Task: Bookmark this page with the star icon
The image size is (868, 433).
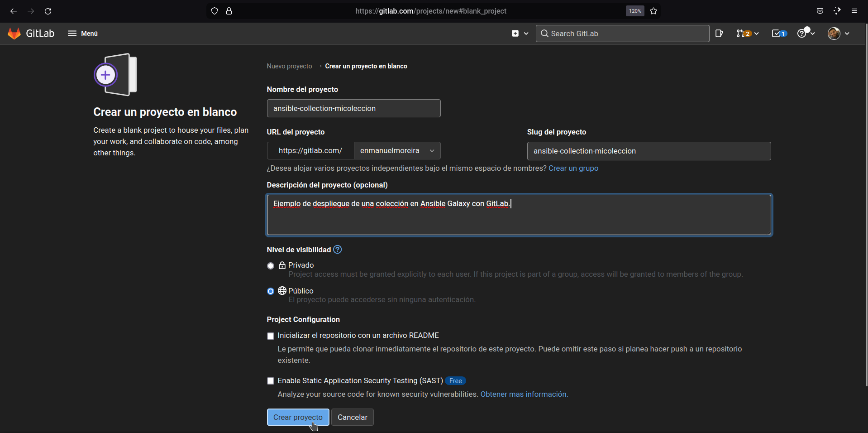Action: [653, 11]
